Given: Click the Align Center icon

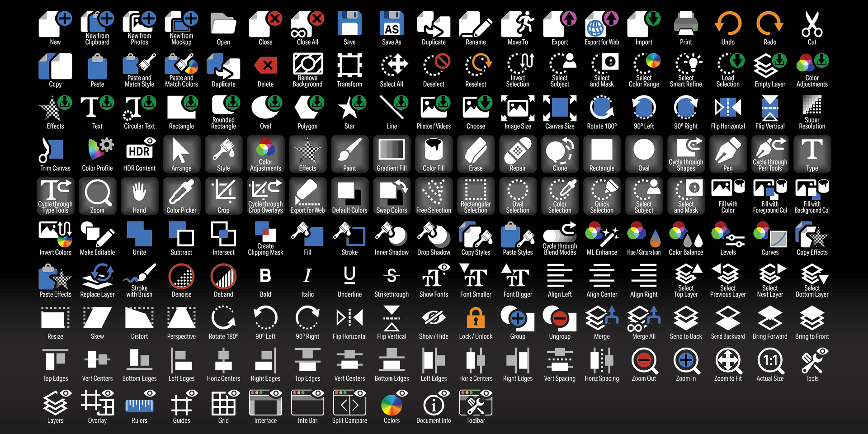Looking at the screenshot, I should click(602, 275).
